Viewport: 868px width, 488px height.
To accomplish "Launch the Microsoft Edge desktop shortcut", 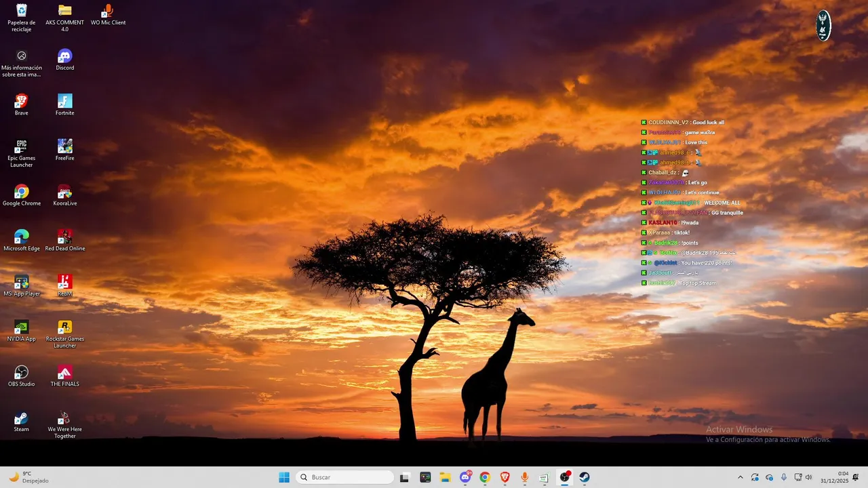I will tap(22, 241).
